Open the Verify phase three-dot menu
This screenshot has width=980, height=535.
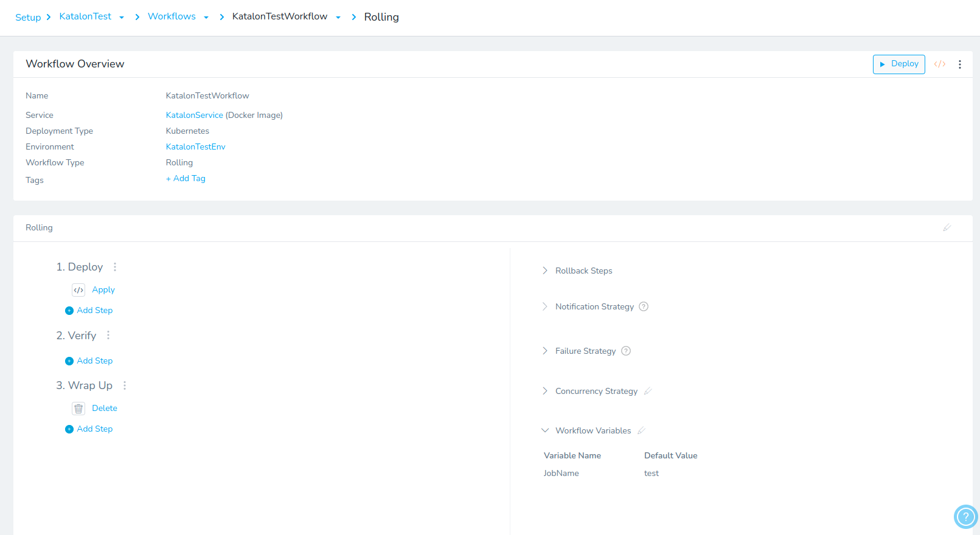click(108, 336)
